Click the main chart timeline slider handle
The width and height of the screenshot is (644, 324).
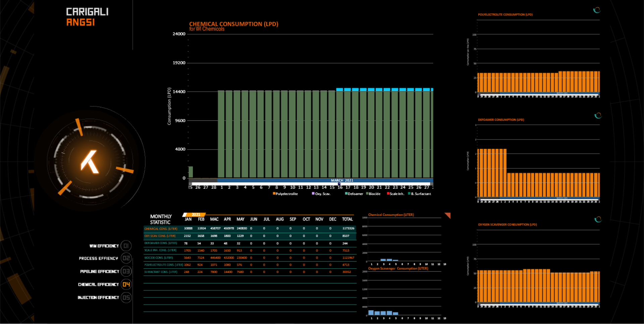(x=339, y=184)
